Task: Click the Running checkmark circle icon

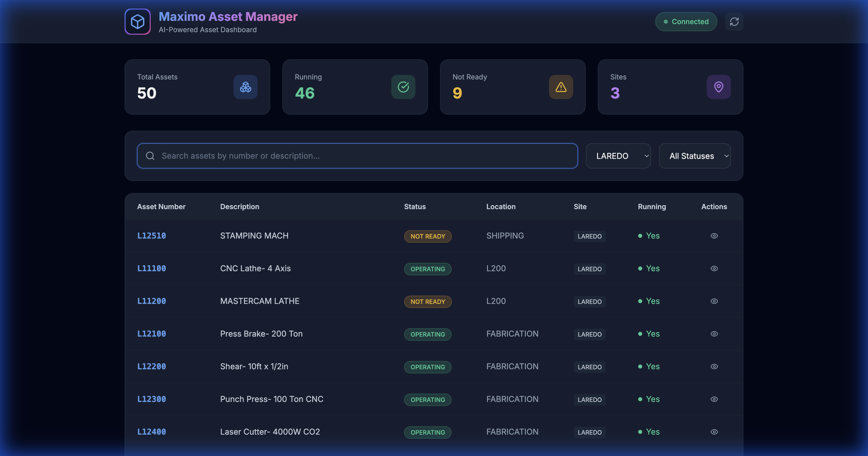Action: 403,87
